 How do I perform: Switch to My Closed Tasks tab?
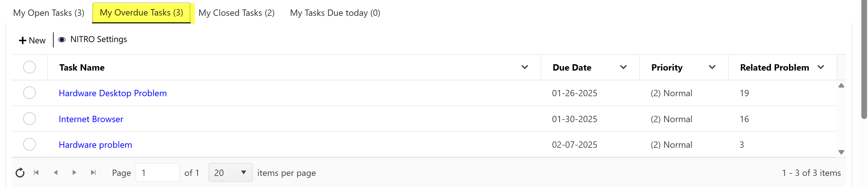point(236,13)
